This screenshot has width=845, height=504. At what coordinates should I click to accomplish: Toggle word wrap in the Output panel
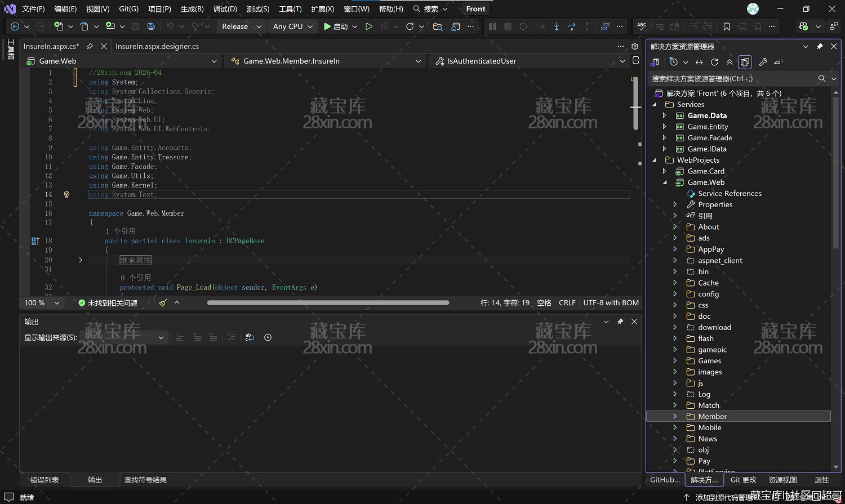pyautogui.click(x=250, y=337)
